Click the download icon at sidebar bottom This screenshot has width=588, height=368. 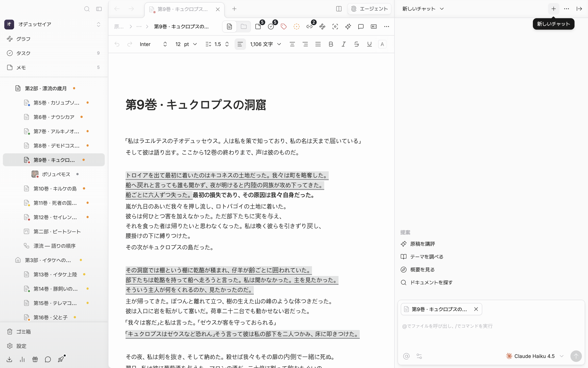[x=9, y=359]
